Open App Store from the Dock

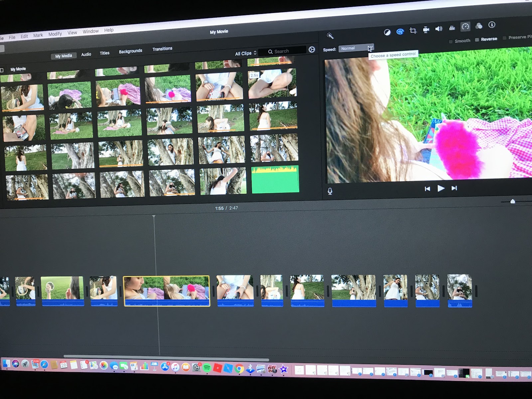(x=165, y=367)
